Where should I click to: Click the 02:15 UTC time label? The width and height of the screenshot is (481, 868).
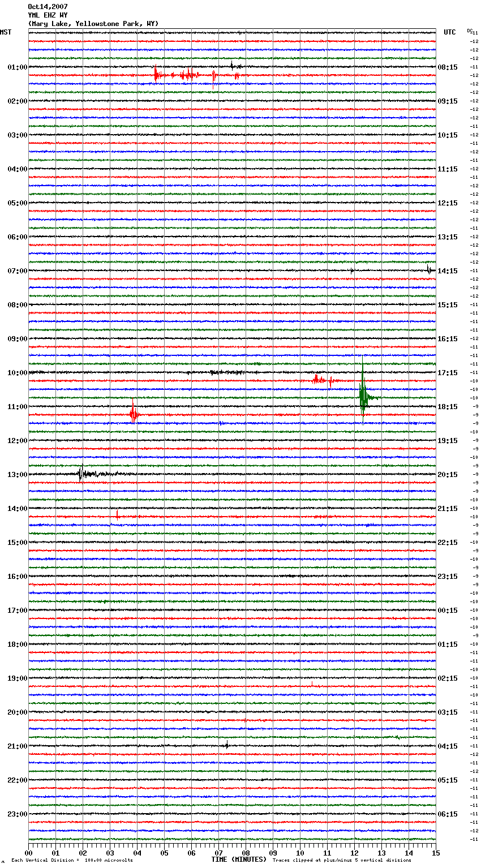[x=448, y=678]
